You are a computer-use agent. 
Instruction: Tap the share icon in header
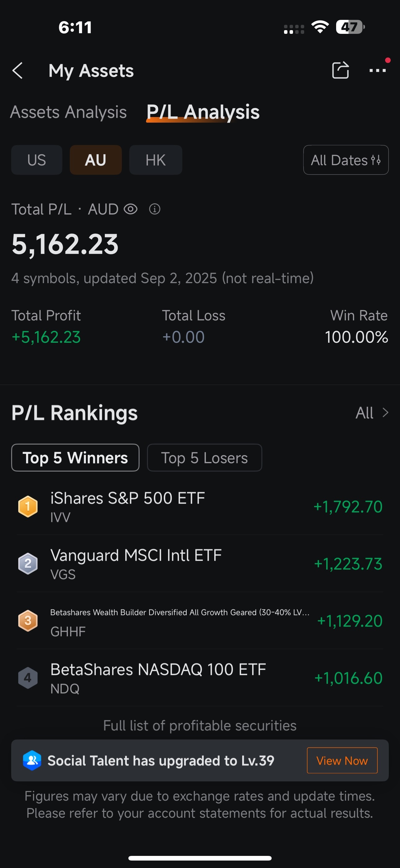point(340,70)
